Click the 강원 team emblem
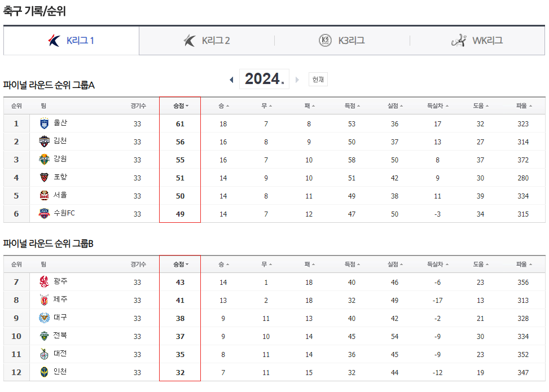This screenshot has width=549, height=392. coord(44,160)
